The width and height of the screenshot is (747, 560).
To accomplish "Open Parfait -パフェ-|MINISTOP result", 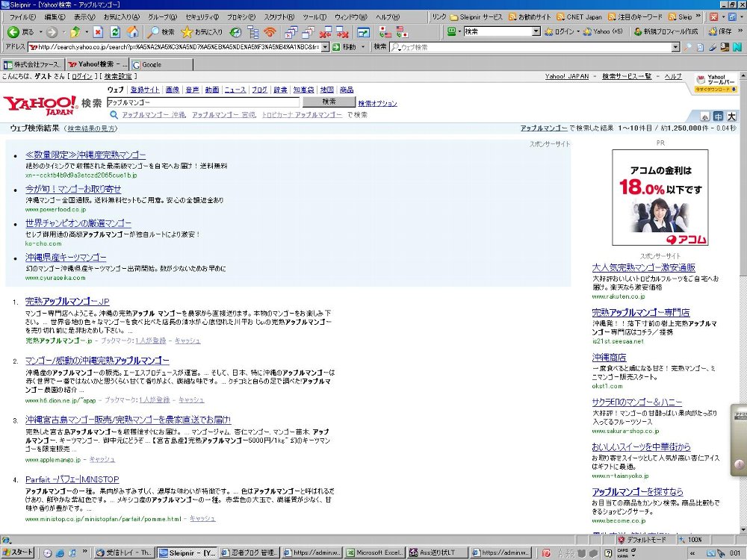I will pyautogui.click(x=72, y=479).
